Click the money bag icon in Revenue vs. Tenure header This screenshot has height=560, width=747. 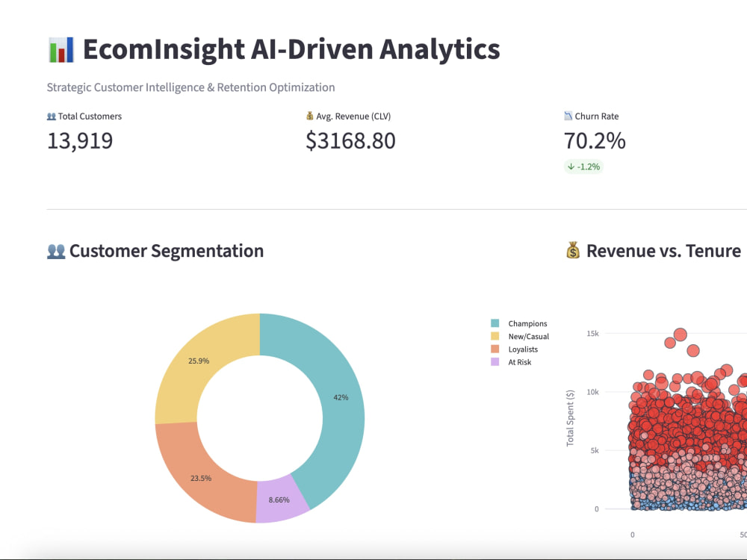click(x=572, y=249)
